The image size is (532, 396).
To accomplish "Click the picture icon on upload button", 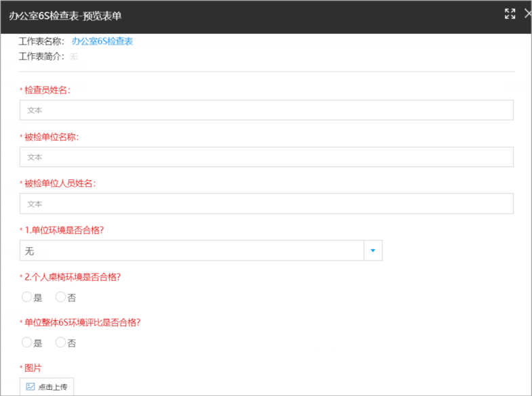I will coord(30,387).
